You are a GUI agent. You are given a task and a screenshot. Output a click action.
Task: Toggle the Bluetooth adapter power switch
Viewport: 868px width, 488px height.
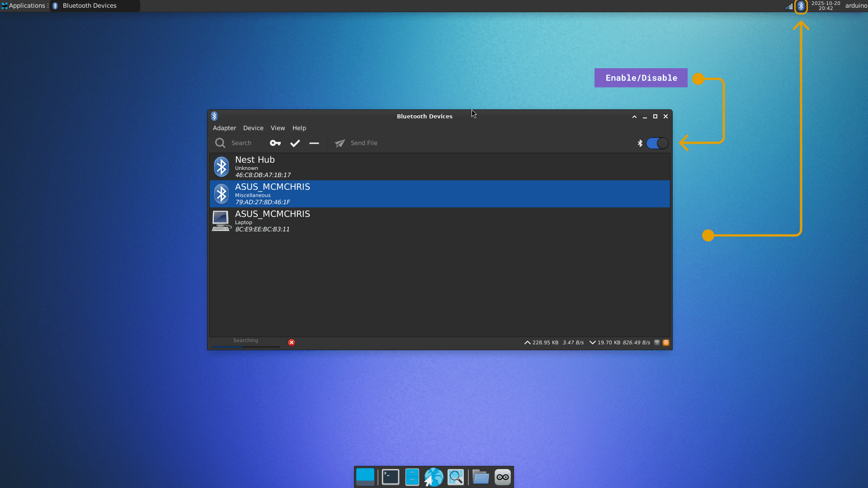click(x=657, y=143)
